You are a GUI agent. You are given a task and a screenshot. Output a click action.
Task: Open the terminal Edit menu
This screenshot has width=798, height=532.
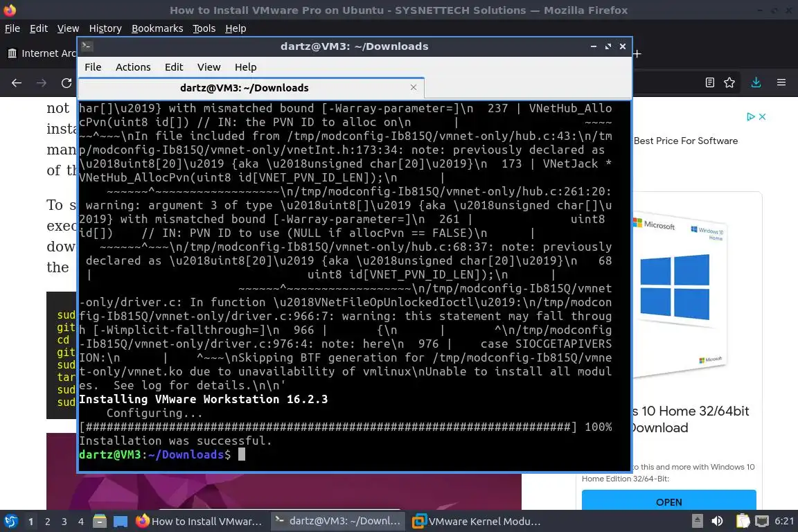click(x=174, y=67)
